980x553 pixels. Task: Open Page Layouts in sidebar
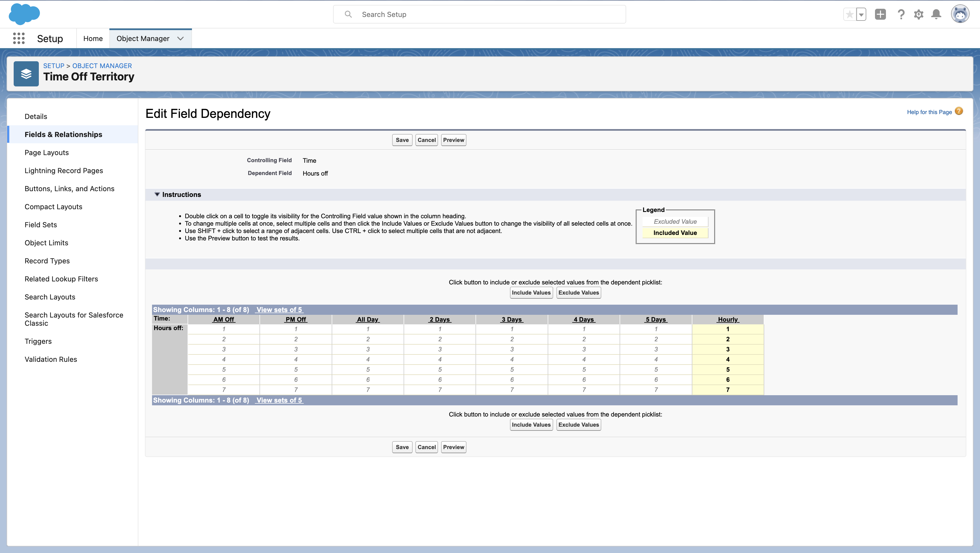pos(46,153)
